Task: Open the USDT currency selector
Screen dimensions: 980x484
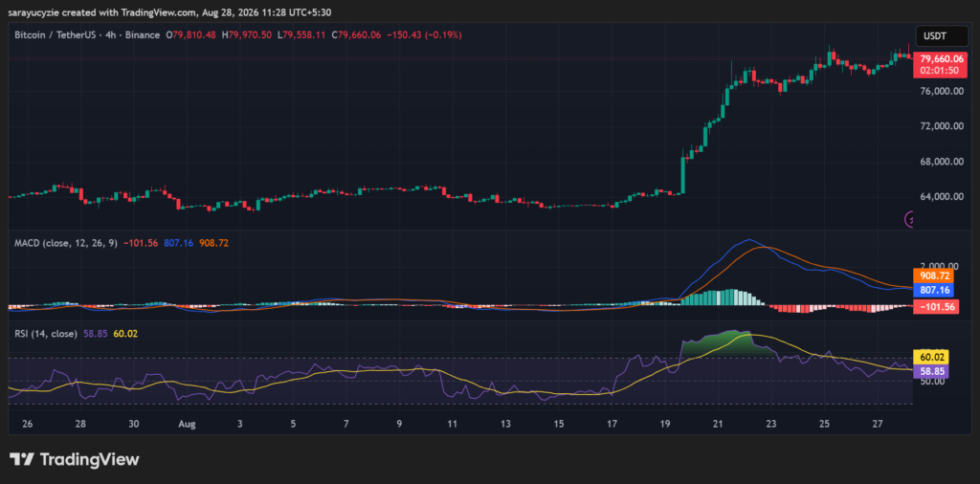Action: pos(940,37)
